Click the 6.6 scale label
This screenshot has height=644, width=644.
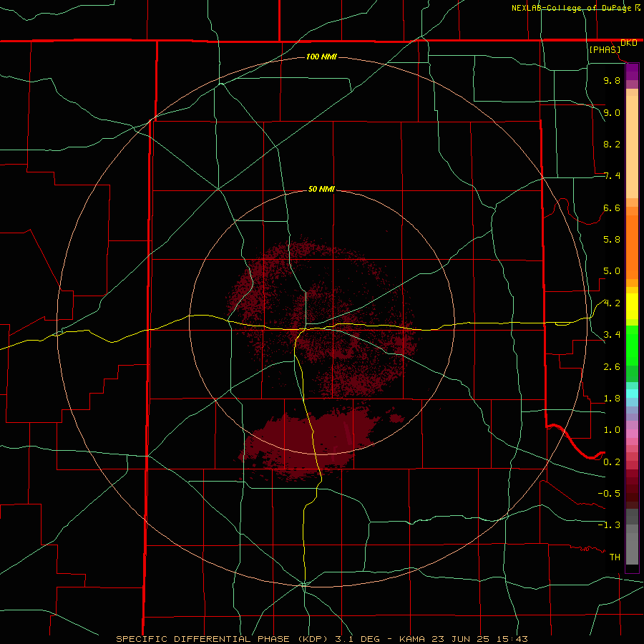pyautogui.click(x=612, y=208)
